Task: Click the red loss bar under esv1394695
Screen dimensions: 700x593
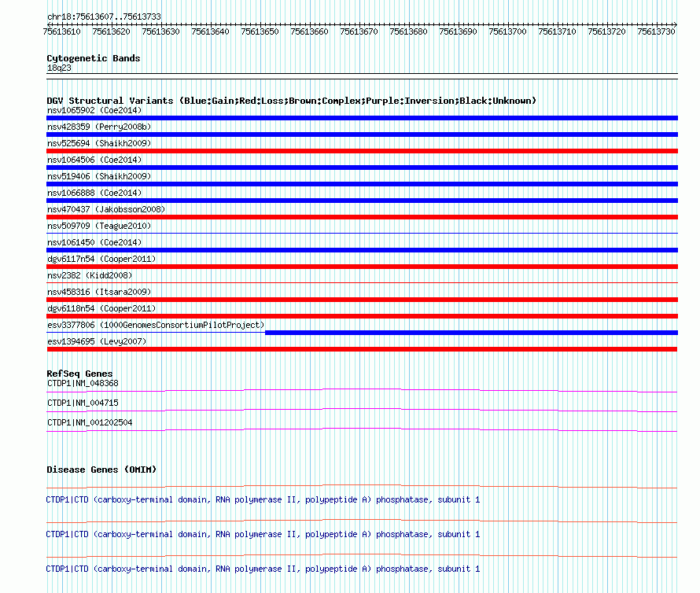Action: (x=362, y=349)
